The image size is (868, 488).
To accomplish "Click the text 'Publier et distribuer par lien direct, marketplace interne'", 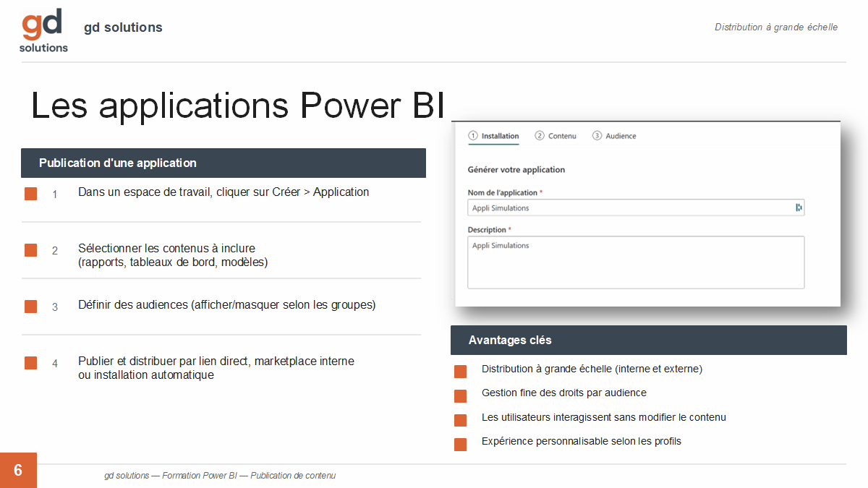I will click(x=216, y=361).
